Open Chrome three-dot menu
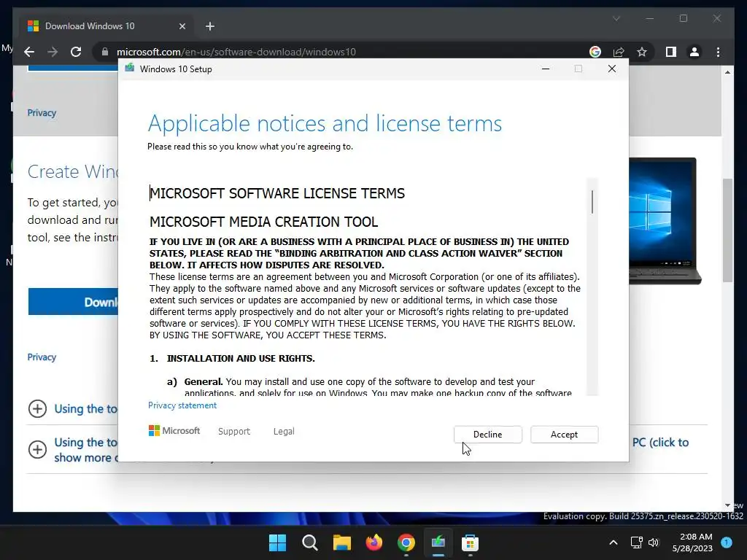747x560 pixels. tap(718, 52)
